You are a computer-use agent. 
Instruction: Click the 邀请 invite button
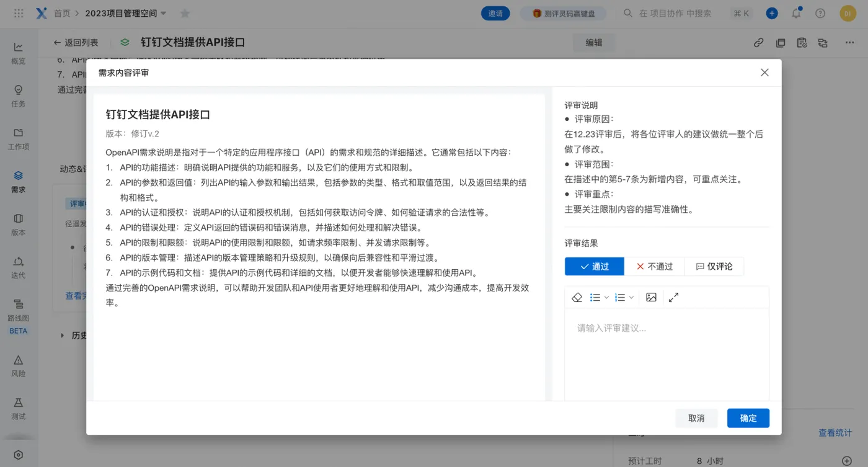[495, 13]
